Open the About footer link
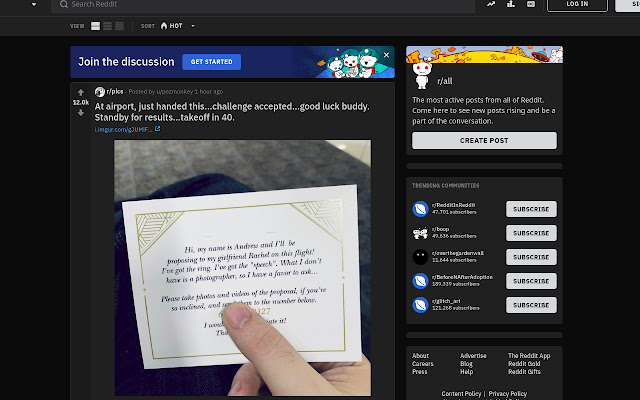Viewport: 640px width, 400px height. coord(420,356)
